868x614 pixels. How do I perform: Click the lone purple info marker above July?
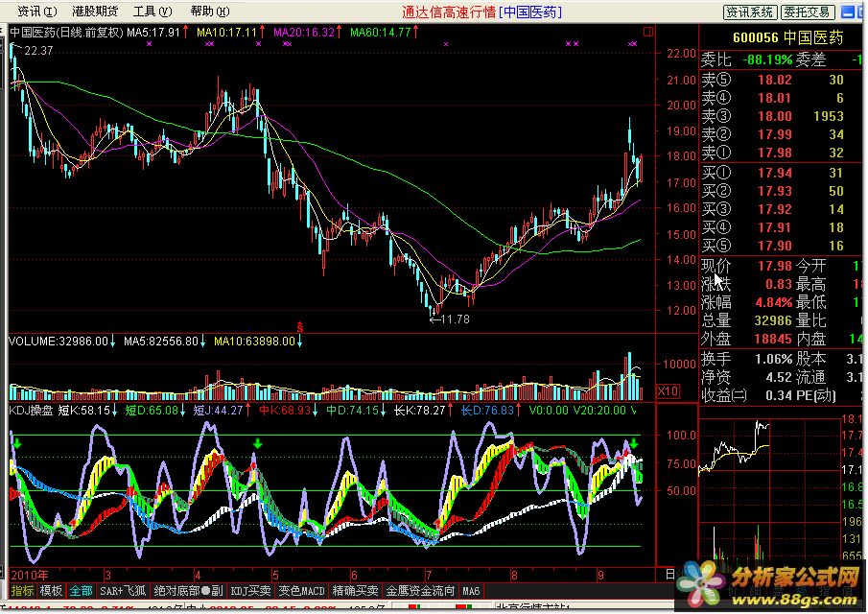click(x=446, y=43)
